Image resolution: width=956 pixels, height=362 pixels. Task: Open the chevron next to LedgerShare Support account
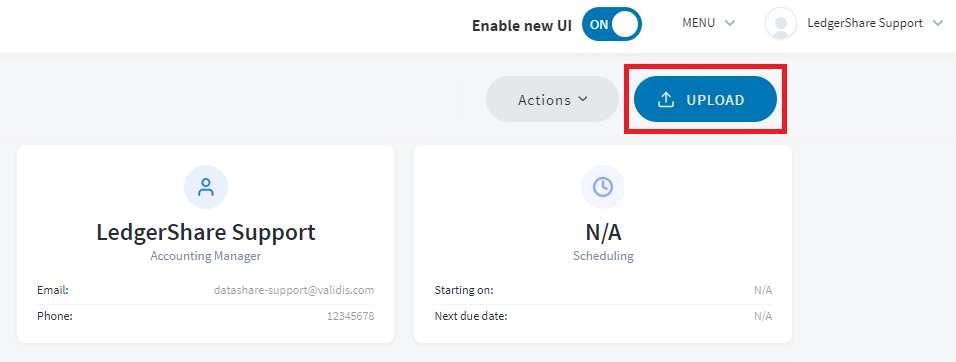(938, 23)
